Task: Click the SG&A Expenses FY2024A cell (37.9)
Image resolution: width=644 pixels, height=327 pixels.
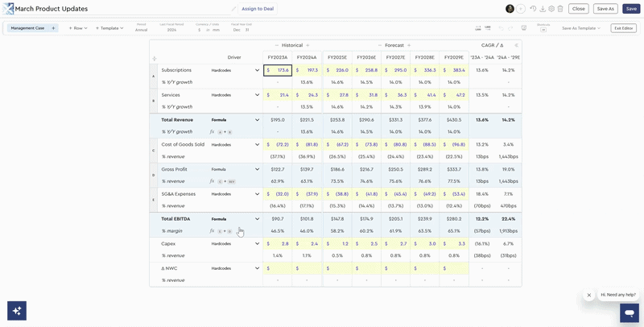Action: 307,194
